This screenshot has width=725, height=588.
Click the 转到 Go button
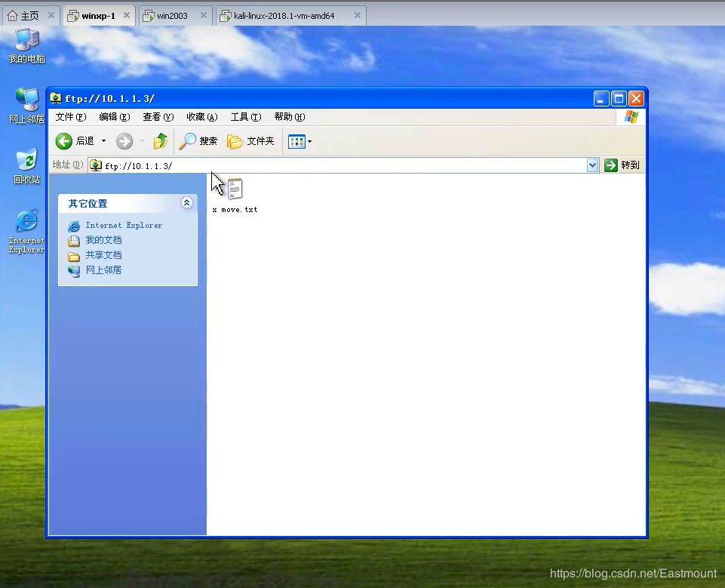[622, 165]
